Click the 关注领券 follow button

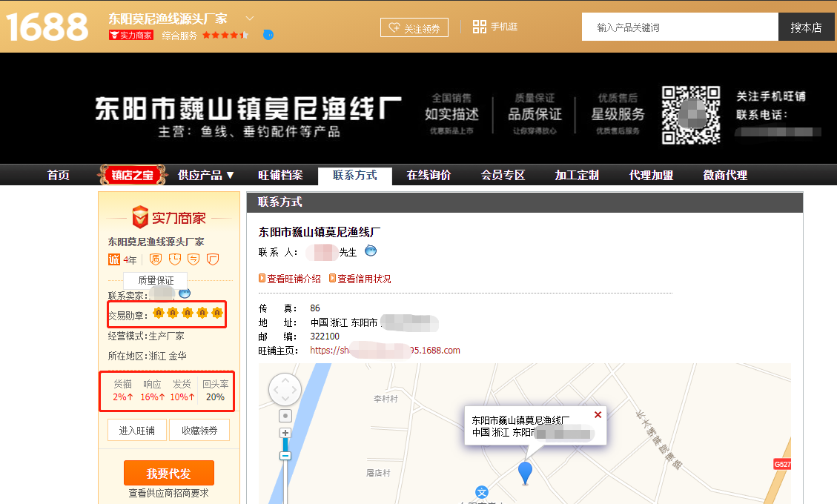pos(414,27)
